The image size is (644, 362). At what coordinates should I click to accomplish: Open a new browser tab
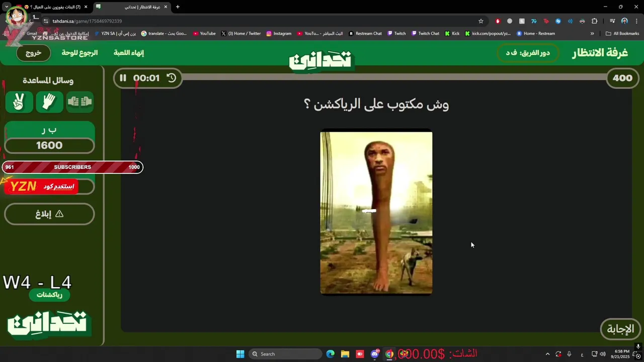[x=178, y=7]
